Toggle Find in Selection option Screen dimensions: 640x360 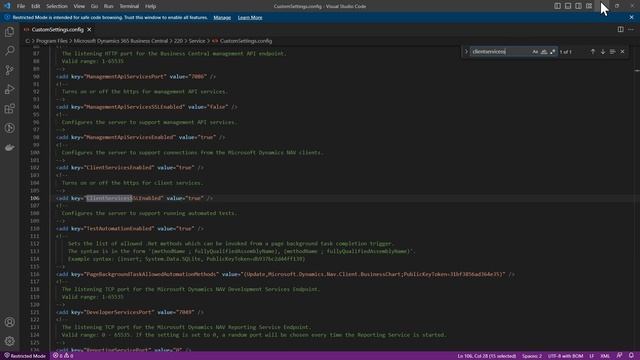tap(613, 52)
